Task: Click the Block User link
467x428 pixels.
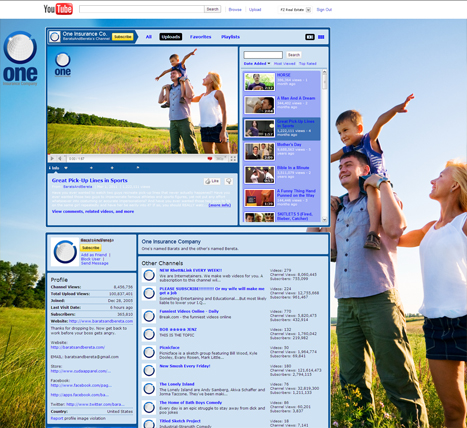Action: coord(91,259)
